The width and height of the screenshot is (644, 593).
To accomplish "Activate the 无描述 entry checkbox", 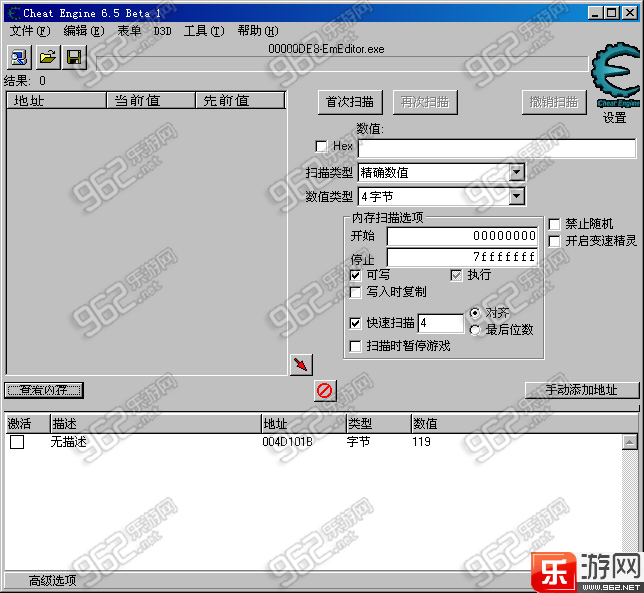I will [17, 442].
